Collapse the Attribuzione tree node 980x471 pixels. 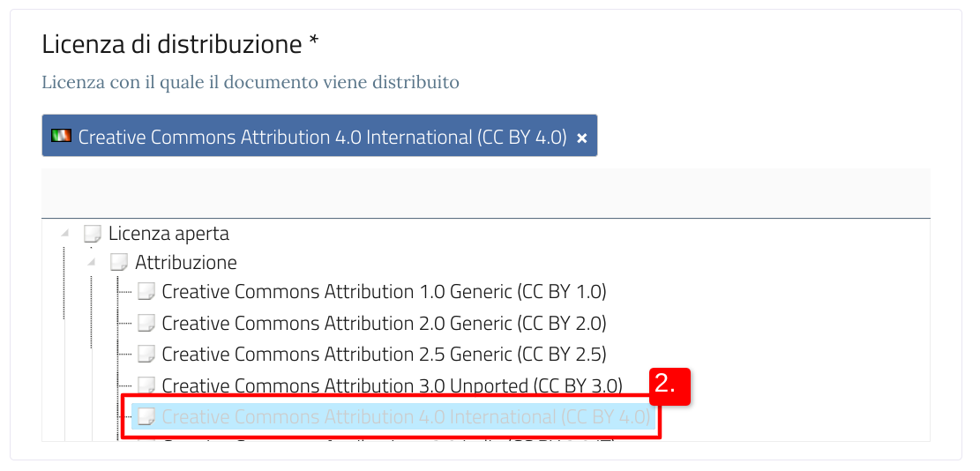pos(91,261)
